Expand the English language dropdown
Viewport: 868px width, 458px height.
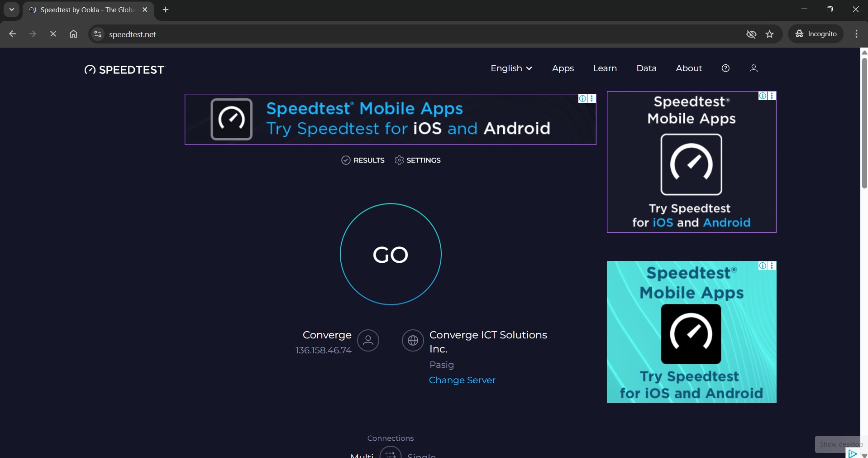pos(511,68)
